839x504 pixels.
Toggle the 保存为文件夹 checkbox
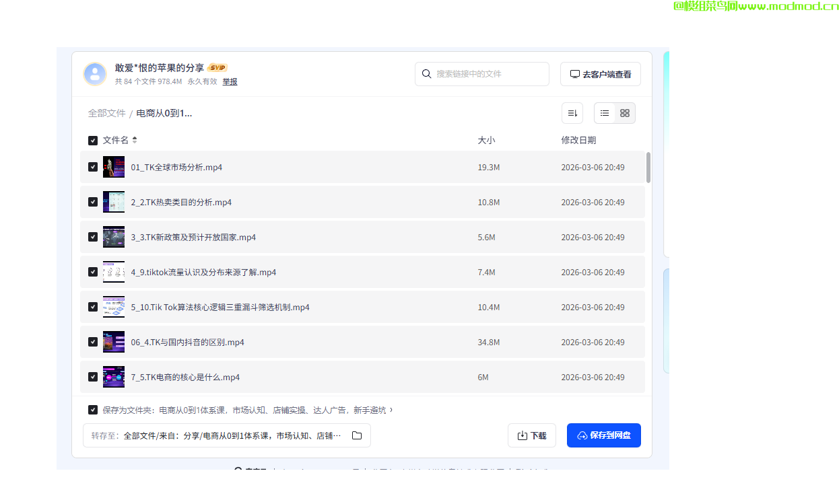(x=93, y=410)
